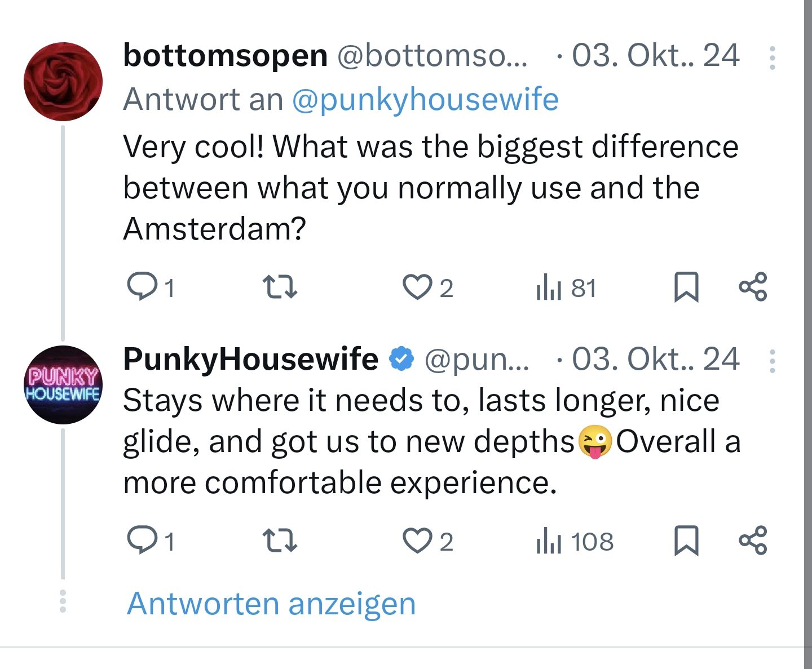Reply to bottomsopen's tweet
Image resolution: width=812 pixels, height=669 pixels.
142,286
